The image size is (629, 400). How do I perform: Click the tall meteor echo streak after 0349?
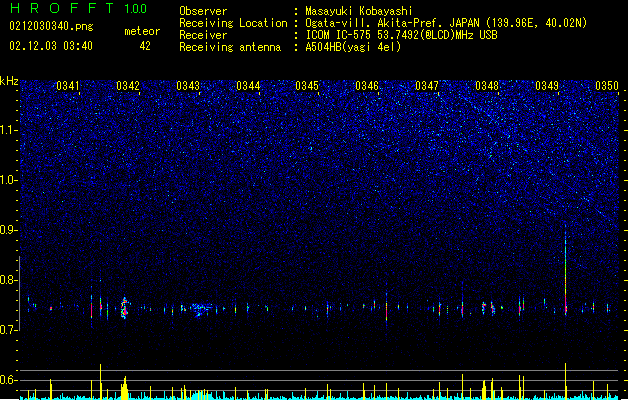click(566, 268)
